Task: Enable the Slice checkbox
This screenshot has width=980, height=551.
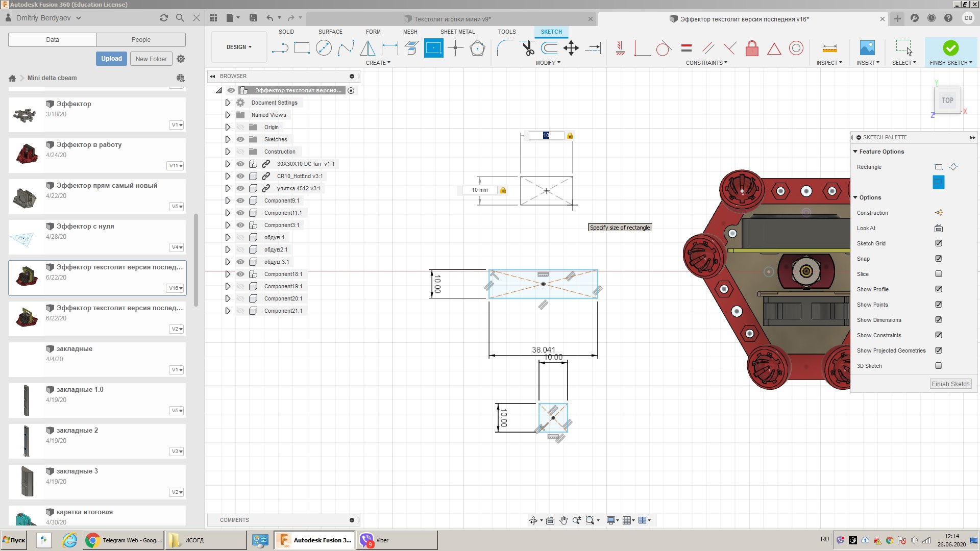Action: click(938, 274)
